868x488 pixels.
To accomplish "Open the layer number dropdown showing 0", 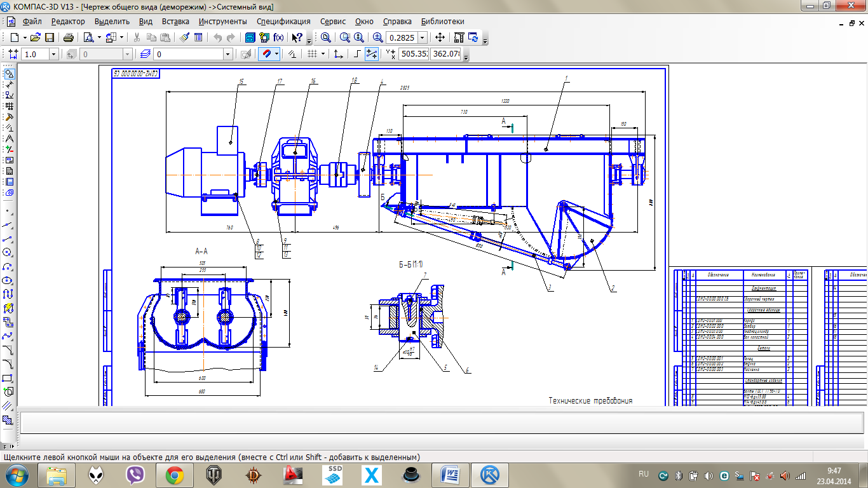I will coord(227,55).
